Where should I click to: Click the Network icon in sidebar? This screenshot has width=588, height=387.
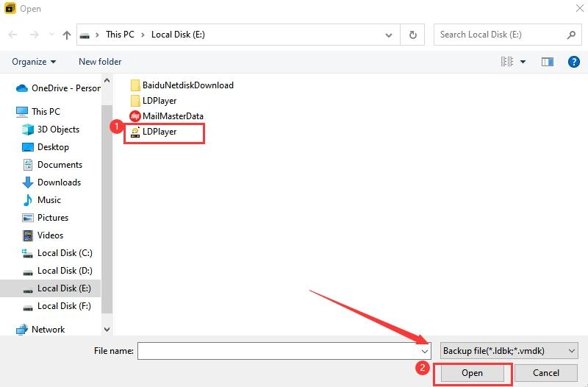pos(22,329)
